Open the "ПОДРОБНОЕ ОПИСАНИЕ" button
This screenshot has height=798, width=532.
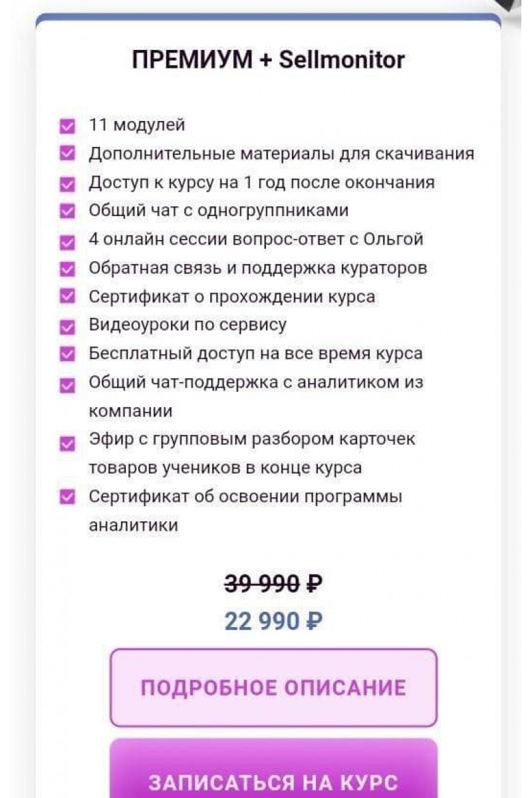[273, 688]
